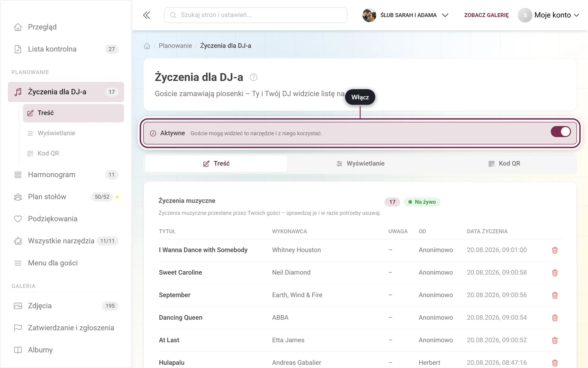Click the wedding couple avatar photo
The height and width of the screenshot is (368, 588).
pos(369,15)
